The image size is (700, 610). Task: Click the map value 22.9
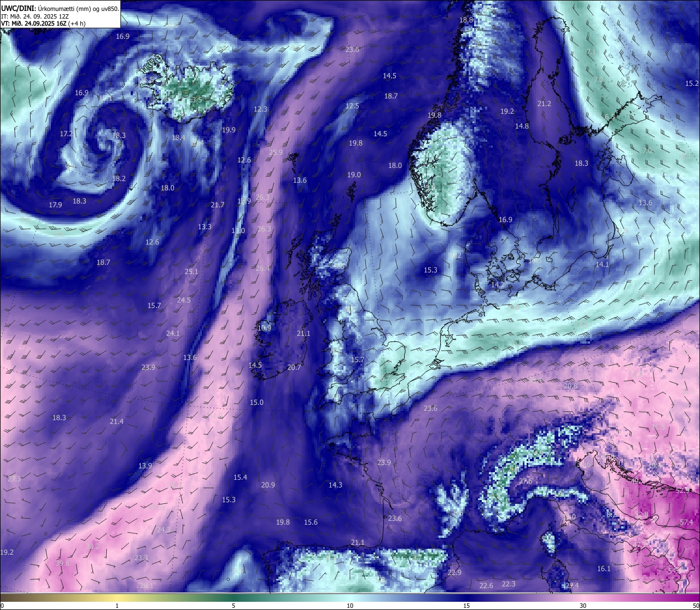click(454, 572)
